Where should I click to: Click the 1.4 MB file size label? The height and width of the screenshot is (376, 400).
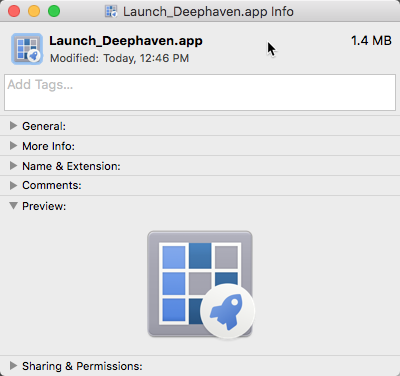tap(371, 41)
